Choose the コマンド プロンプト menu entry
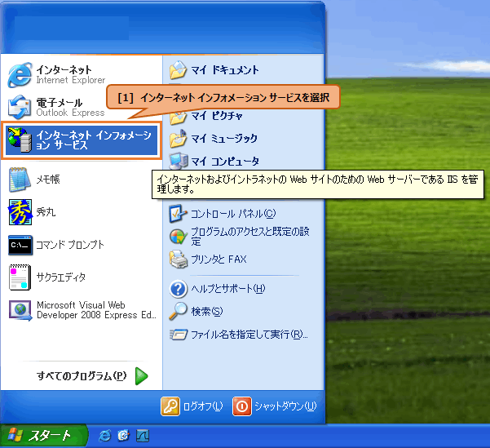 pyautogui.click(x=82, y=245)
